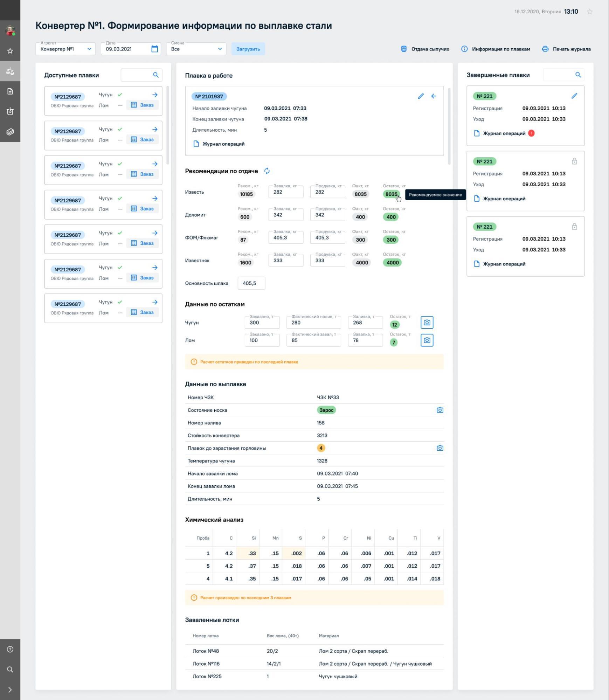Viewport: 609px width, 700px height.
Task: Refresh the Рекомендации по отдаче section
Action: (267, 171)
